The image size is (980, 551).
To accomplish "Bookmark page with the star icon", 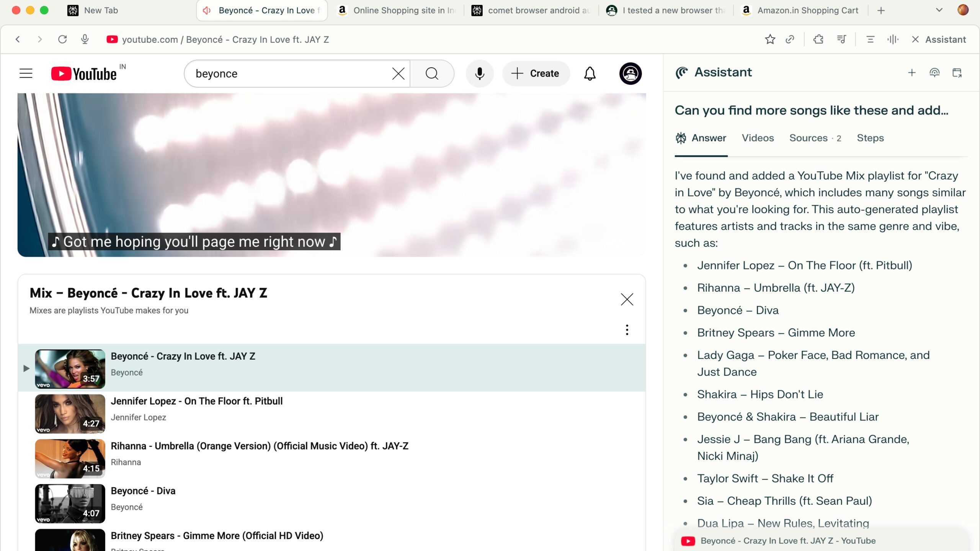I will click(770, 39).
